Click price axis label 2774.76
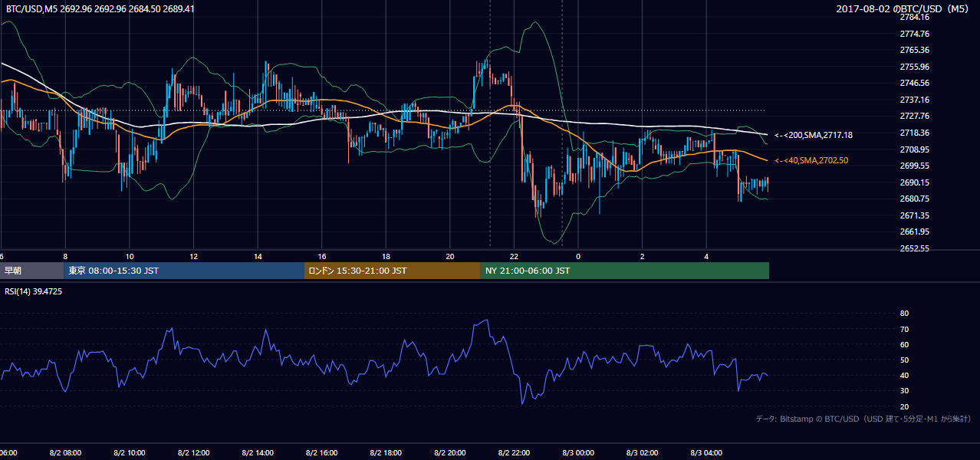Image resolution: width=980 pixels, height=460 pixels. (914, 34)
